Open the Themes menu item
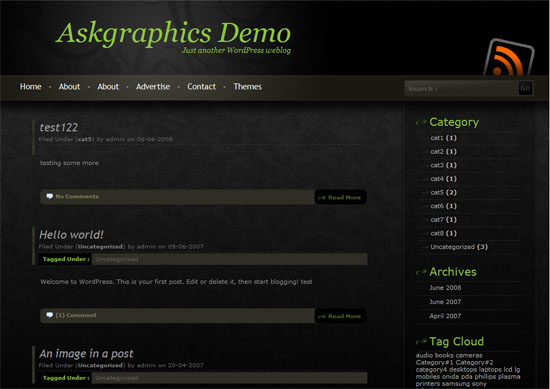The height and width of the screenshot is (389, 550). coord(247,87)
